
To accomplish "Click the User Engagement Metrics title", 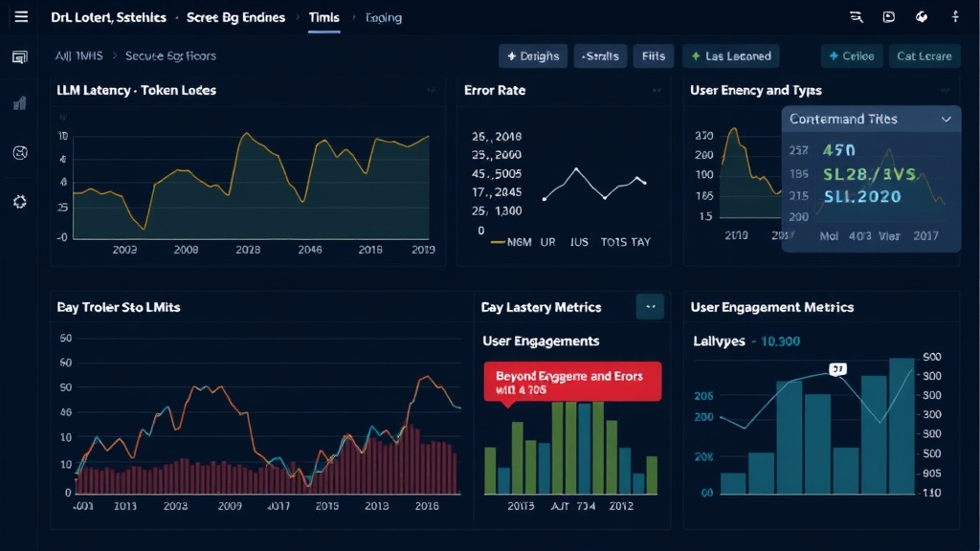I will 772,307.
